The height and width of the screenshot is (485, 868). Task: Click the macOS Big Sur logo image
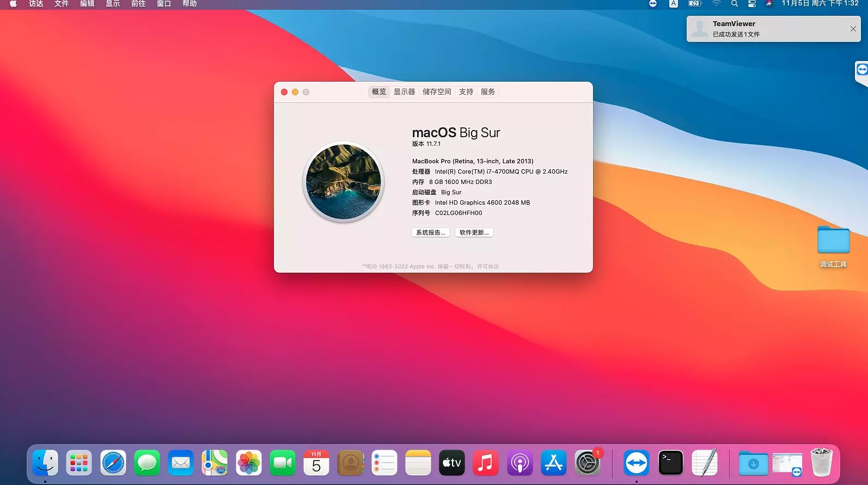pos(344,182)
